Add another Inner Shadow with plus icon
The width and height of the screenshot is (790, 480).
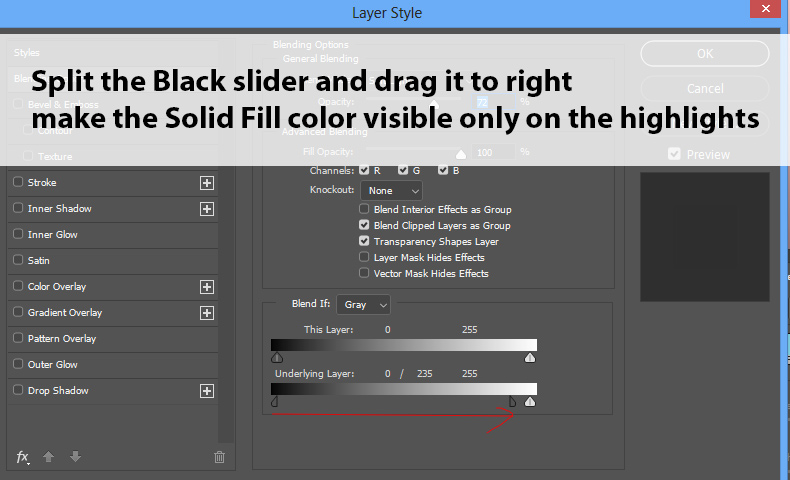pos(207,209)
